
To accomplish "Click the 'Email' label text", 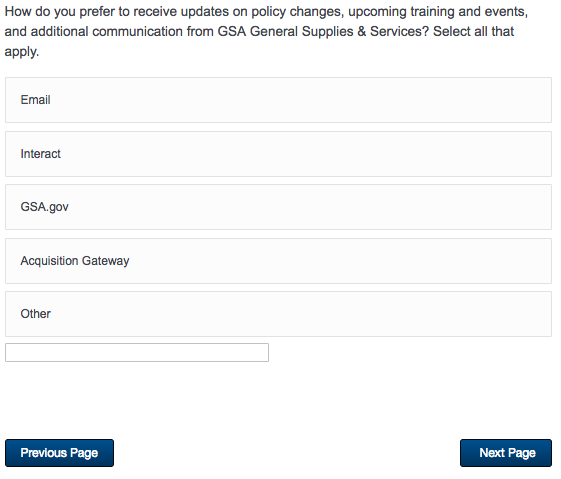I will click(35, 100).
